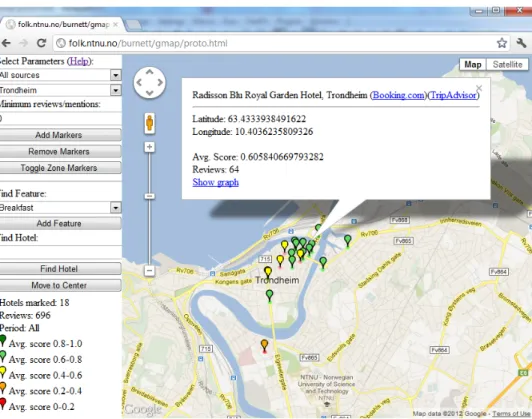This screenshot has width=532, height=419.
Task: Click the browser forward arrow
Action: click(x=23, y=43)
